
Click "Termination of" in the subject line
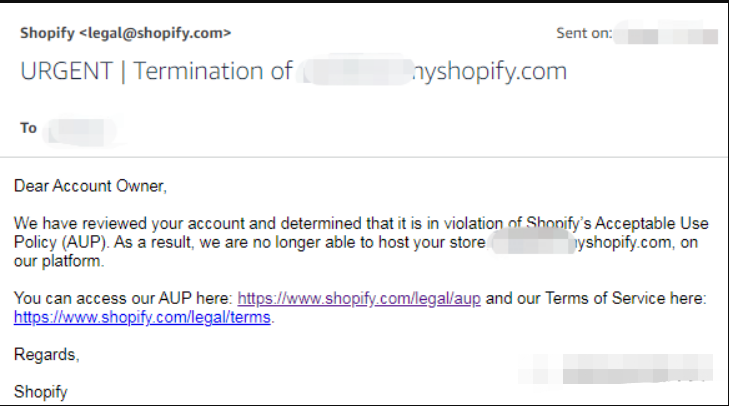213,71
